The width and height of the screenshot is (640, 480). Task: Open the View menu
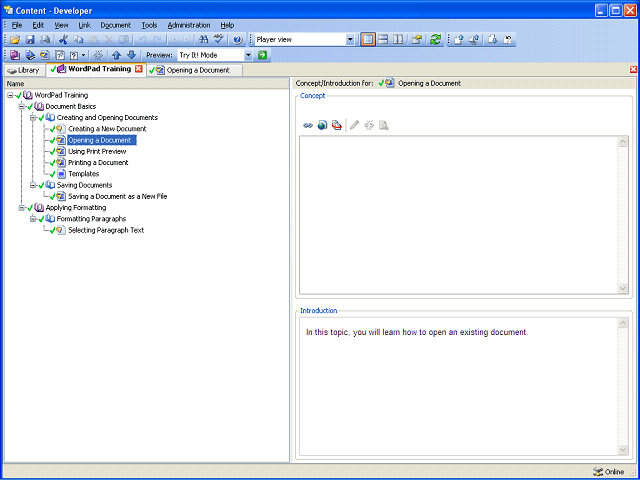coord(61,25)
